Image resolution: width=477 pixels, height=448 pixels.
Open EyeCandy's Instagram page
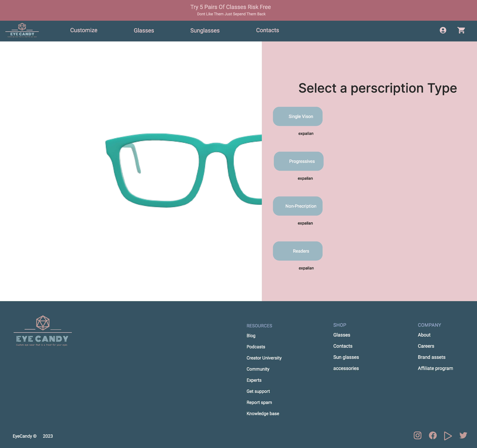click(418, 436)
